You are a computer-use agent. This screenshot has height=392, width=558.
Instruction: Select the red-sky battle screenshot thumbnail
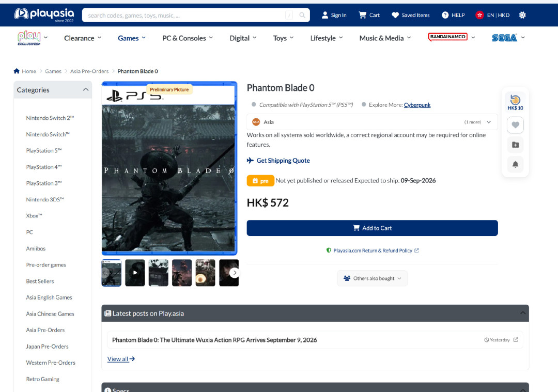tap(182, 273)
